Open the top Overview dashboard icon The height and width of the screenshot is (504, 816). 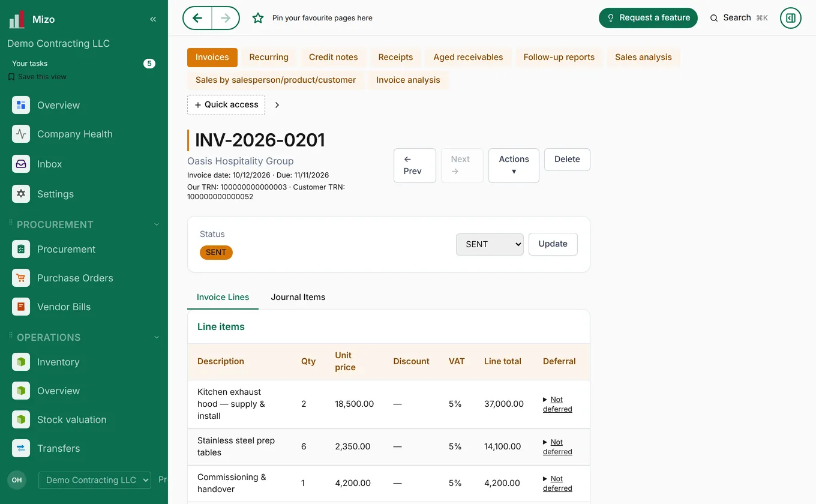[x=21, y=105]
